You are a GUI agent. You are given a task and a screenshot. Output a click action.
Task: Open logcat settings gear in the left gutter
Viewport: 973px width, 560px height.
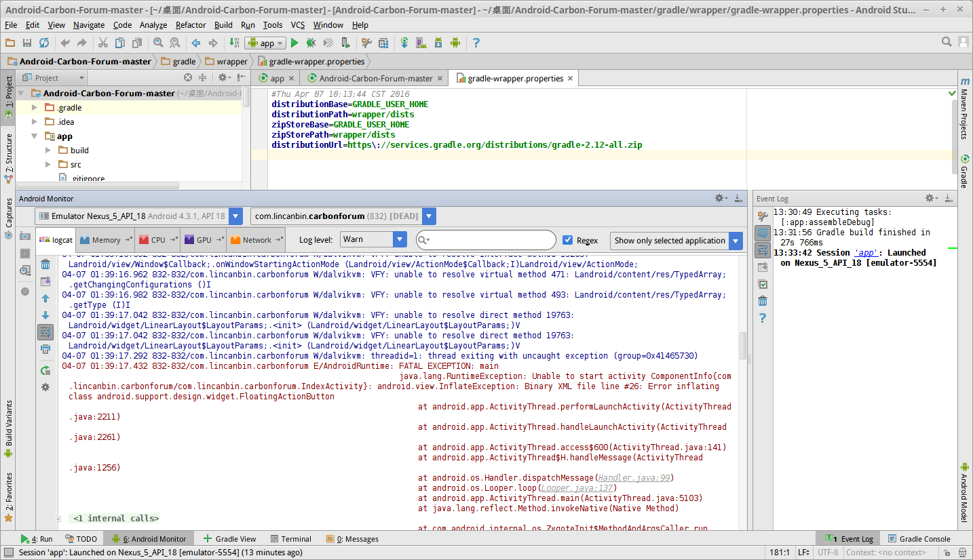pyautogui.click(x=45, y=387)
